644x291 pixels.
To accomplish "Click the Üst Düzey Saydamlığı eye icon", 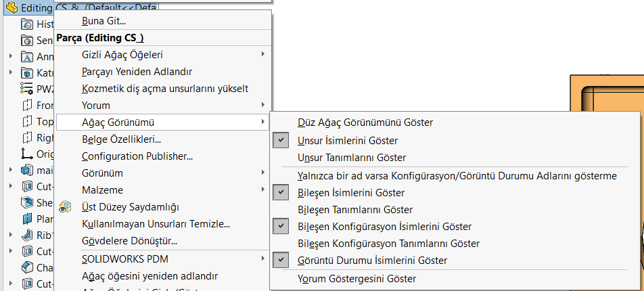I will [x=66, y=206].
